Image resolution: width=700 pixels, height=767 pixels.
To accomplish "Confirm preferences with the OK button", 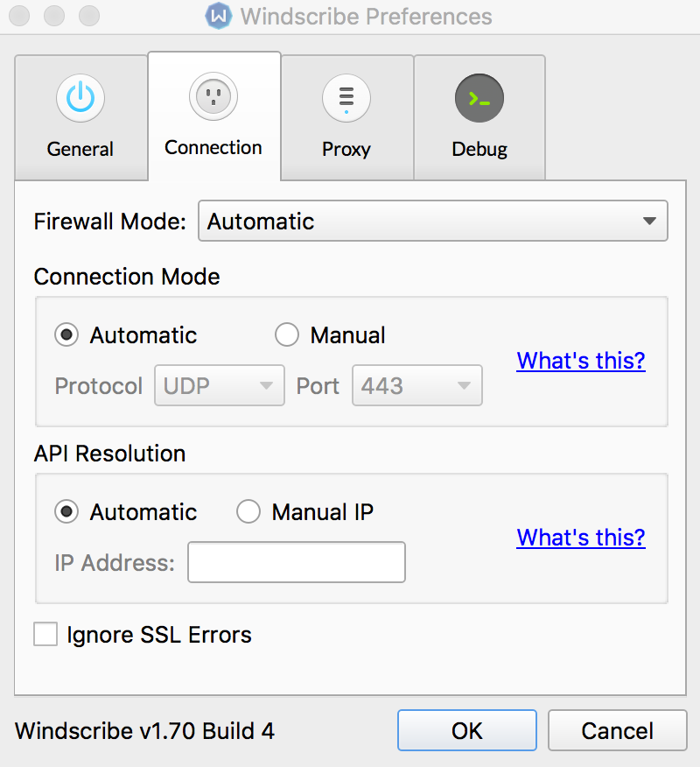I will coord(467,730).
